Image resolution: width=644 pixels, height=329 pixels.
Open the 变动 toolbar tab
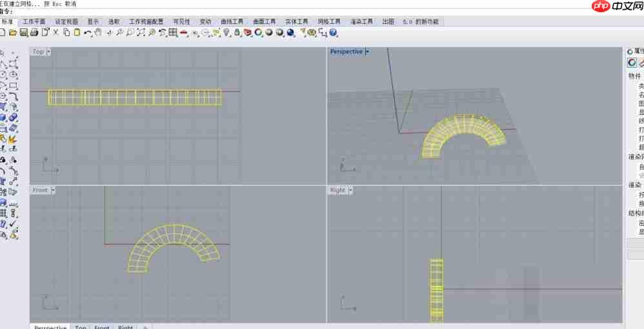click(205, 22)
